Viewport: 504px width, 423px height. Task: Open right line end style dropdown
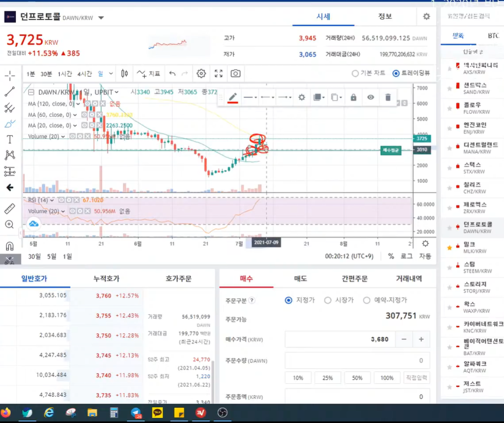(285, 97)
